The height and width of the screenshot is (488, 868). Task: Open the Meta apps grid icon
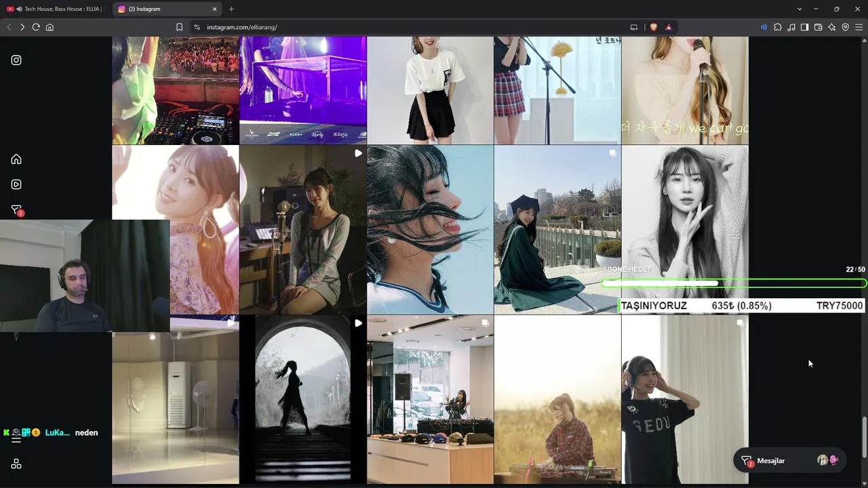click(x=16, y=464)
